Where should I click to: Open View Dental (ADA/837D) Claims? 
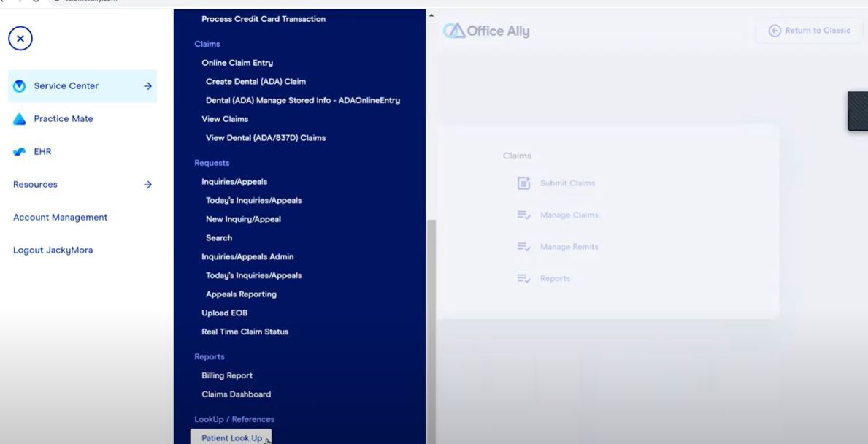coord(266,138)
